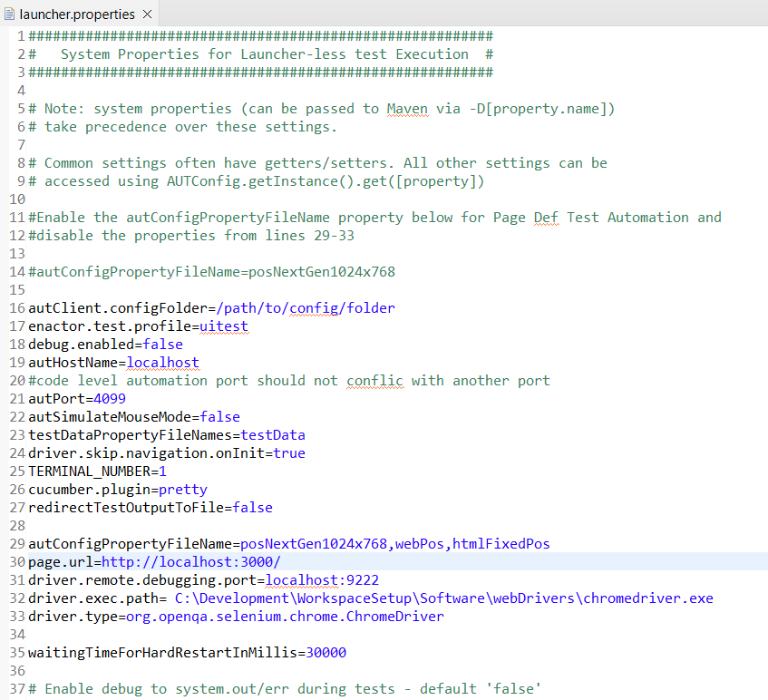Click the comment 'System Properties for Launcher-less test Execution'

pos(265,53)
